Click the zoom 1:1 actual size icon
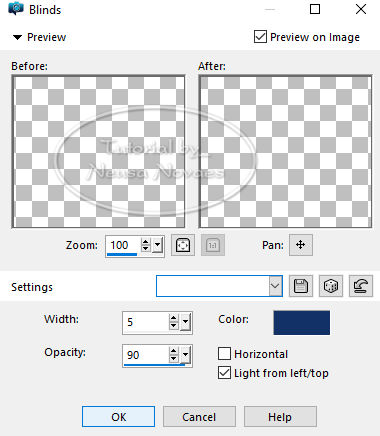This screenshot has width=380, height=436. (x=213, y=245)
